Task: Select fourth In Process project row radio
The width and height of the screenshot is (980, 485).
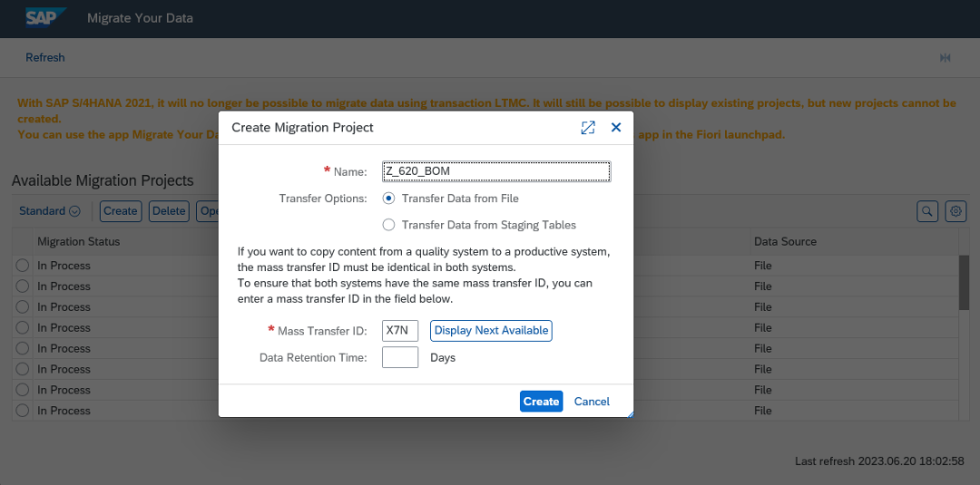Action: [23, 327]
